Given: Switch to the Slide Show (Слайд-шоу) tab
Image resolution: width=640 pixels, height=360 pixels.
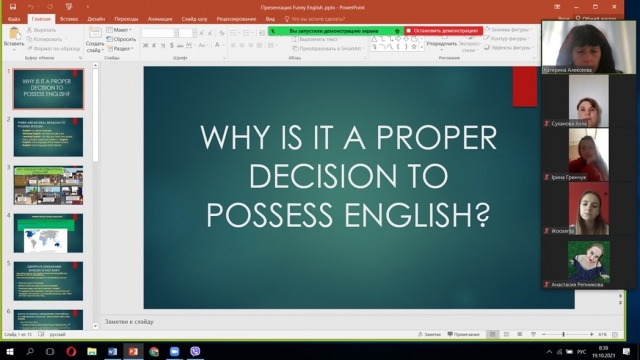Looking at the screenshot, I should point(194,19).
